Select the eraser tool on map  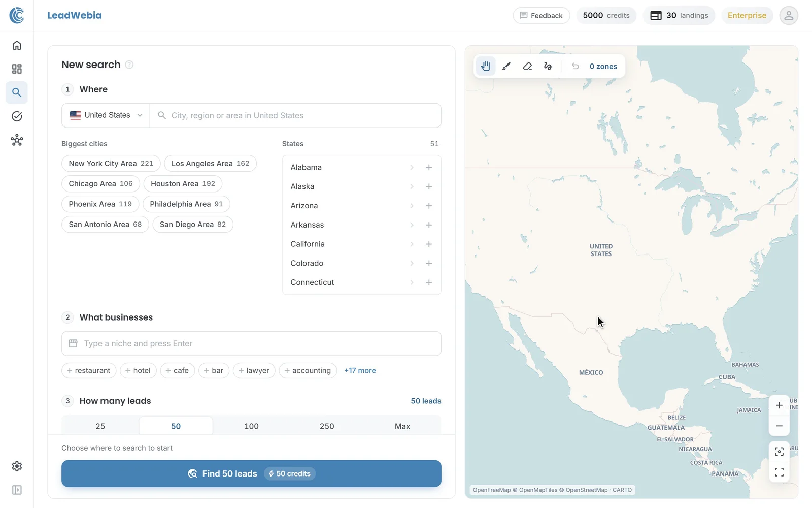click(527, 66)
